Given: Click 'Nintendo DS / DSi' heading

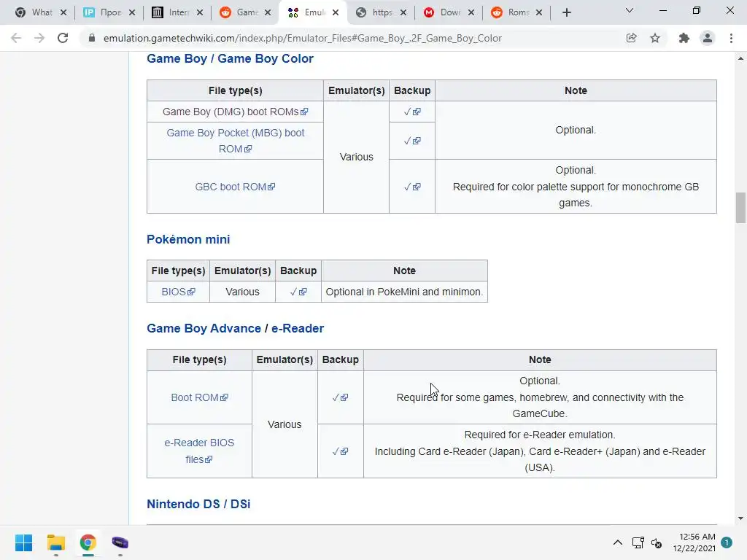Looking at the screenshot, I should (x=198, y=504).
